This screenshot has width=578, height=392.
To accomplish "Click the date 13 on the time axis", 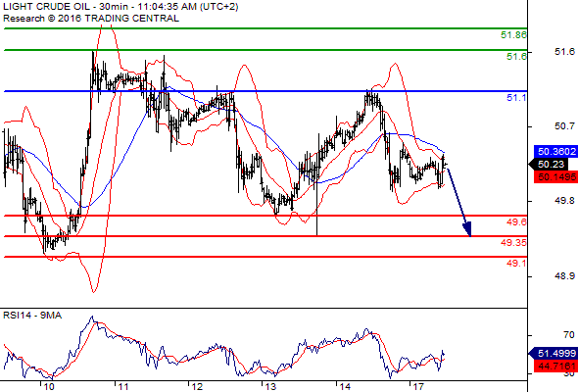I will 270,387.
